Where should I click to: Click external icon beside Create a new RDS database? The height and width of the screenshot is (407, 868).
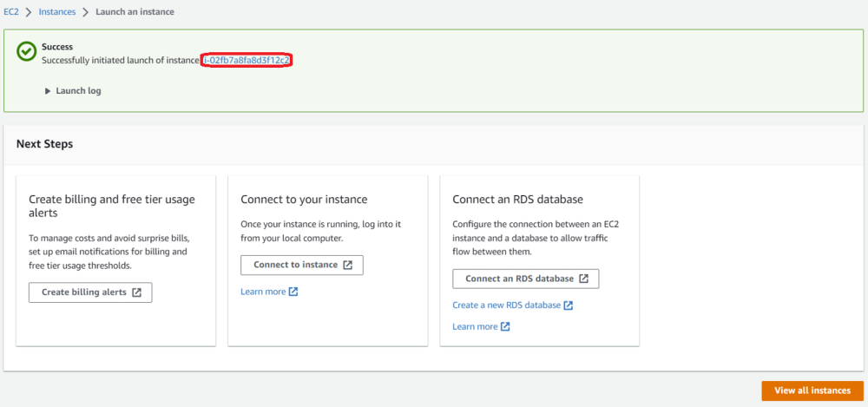click(568, 305)
